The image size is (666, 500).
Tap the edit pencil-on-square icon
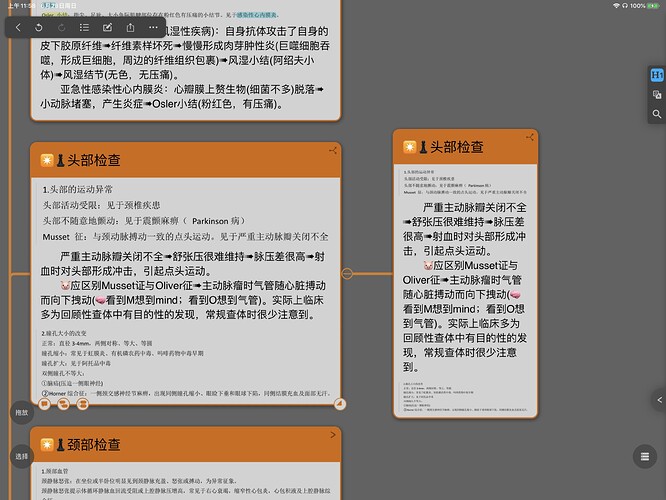point(107,28)
